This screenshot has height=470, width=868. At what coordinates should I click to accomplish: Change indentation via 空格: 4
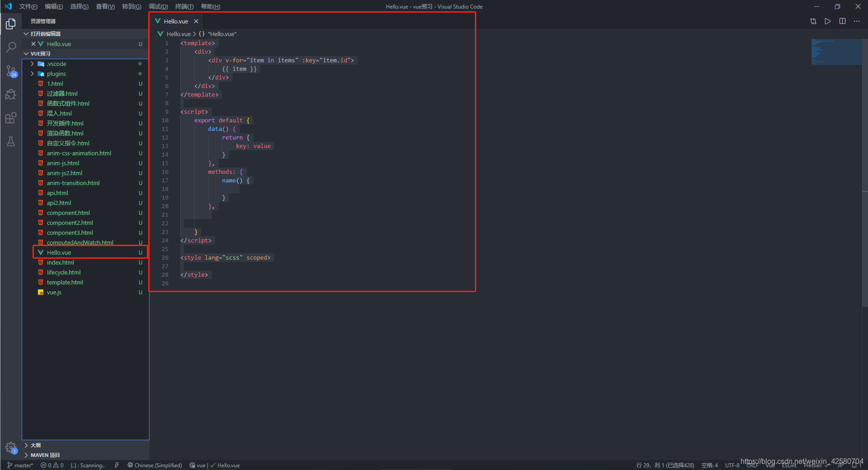pos(709,465)
